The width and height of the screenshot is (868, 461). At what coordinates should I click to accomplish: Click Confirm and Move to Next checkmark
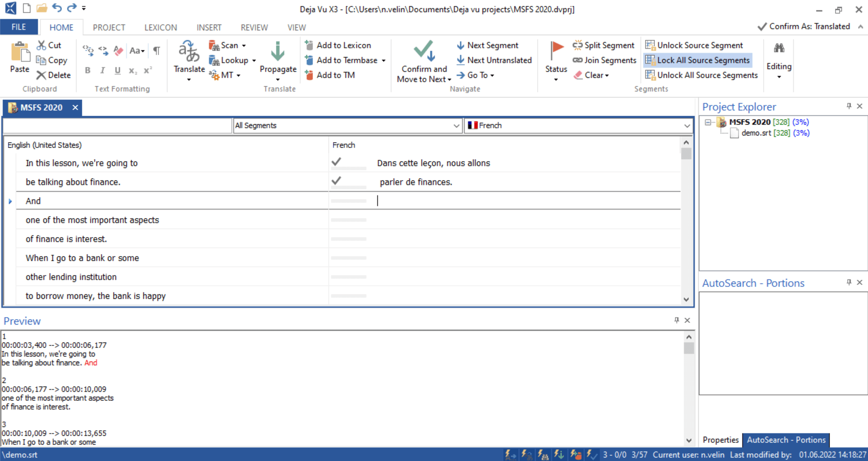tap(424, 61)
